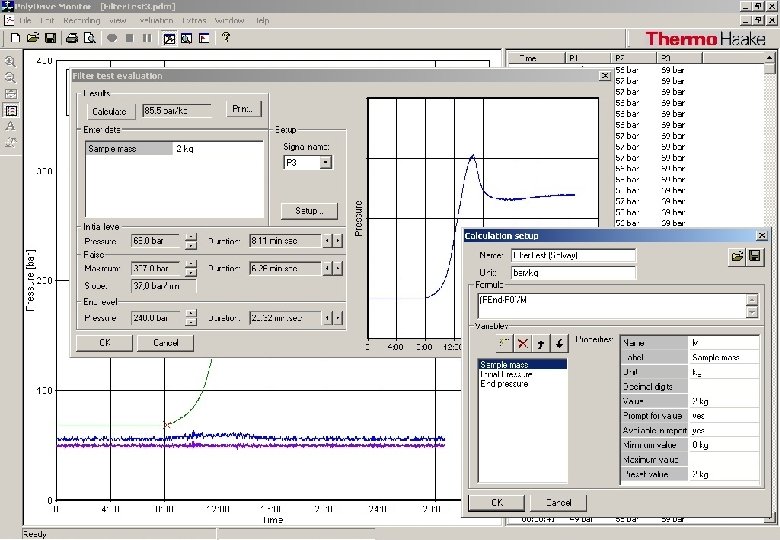This screenshot has width=780, height=540.
Task: Increase Initial level Pressure with spinner up arrow
Action: [189, 237]
